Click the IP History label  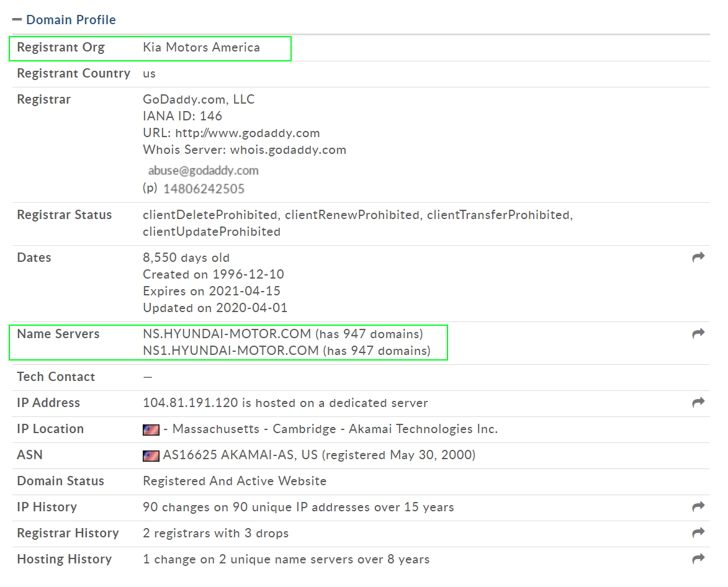[x=47, y=507]
